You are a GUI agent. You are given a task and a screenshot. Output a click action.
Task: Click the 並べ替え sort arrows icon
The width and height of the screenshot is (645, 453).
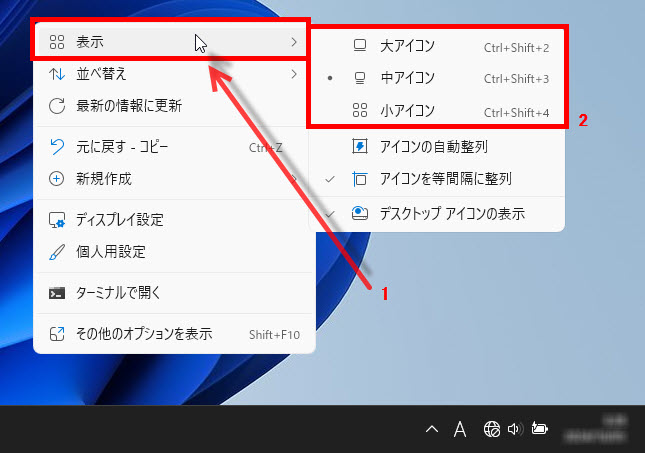coord(57,74)
